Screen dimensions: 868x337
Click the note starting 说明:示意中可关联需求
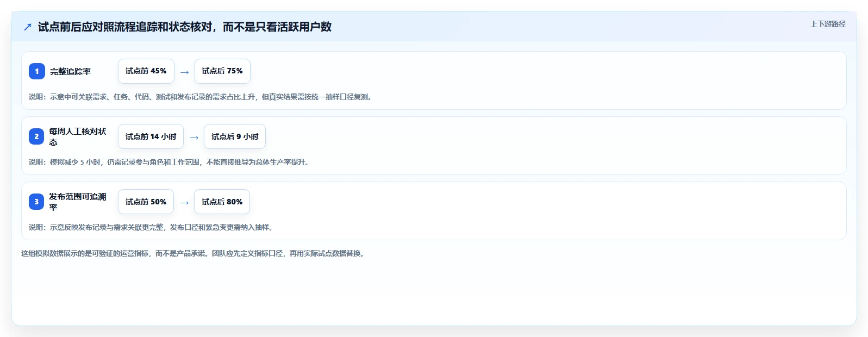coord(201,97)
